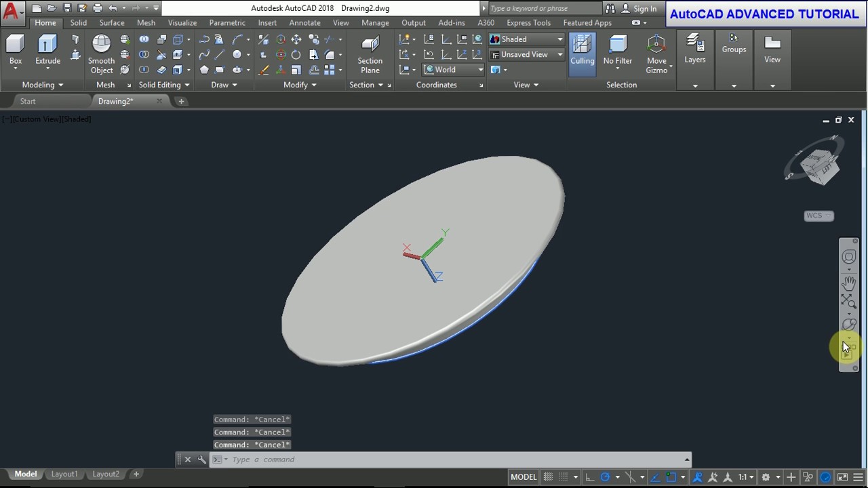
Task: Toggle Polar Tracking in status bar
Action: click(605, 477)
